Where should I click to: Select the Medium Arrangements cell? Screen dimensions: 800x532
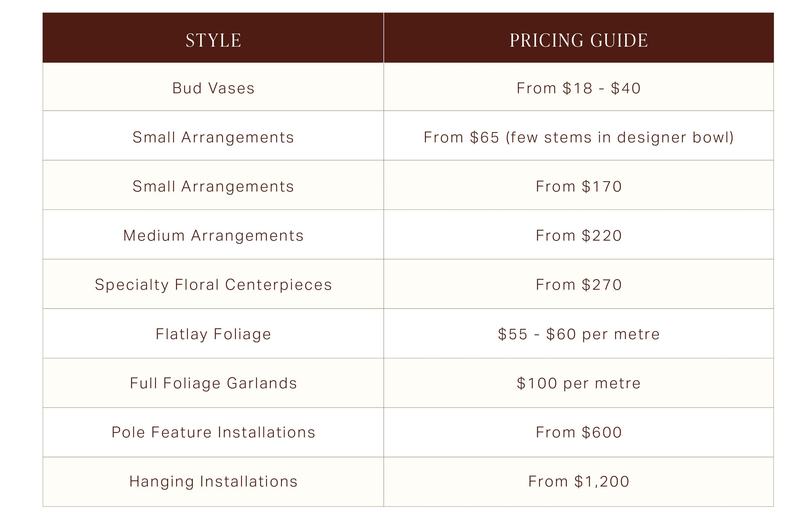pyautogui.click(x=213, y=235)
